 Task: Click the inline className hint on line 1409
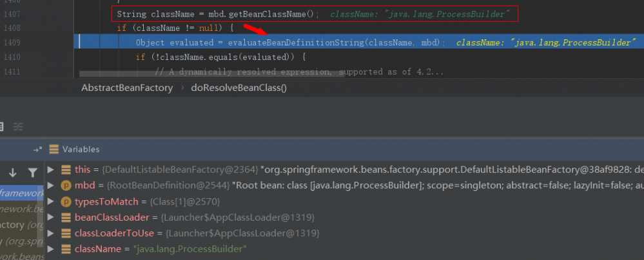546,43
